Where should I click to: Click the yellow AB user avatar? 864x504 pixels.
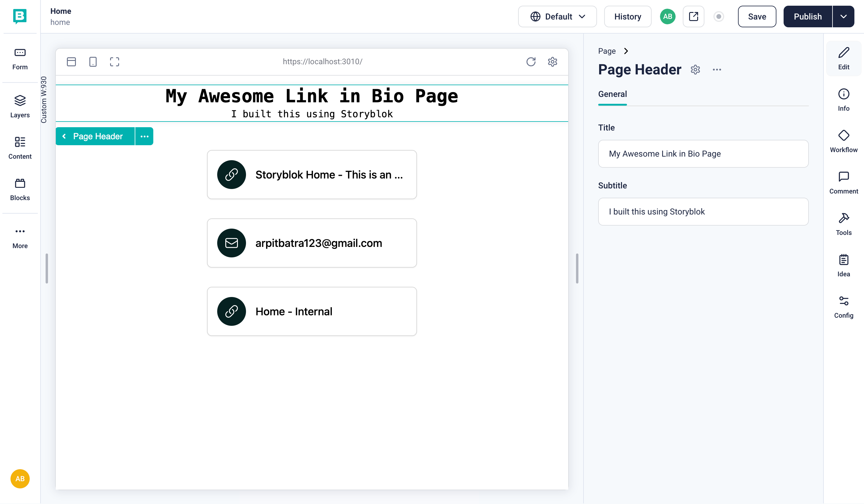pos(20,478)
